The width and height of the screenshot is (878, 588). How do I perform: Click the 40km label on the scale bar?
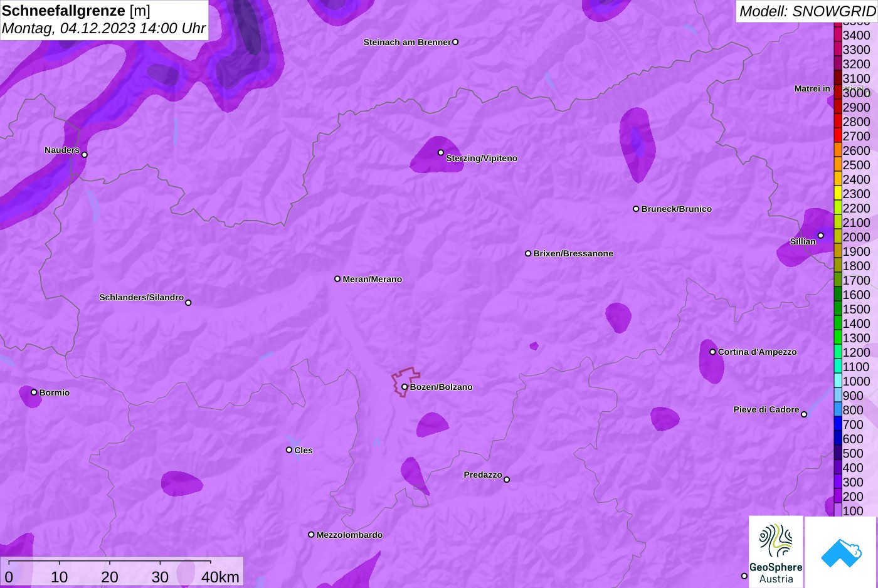220,577
